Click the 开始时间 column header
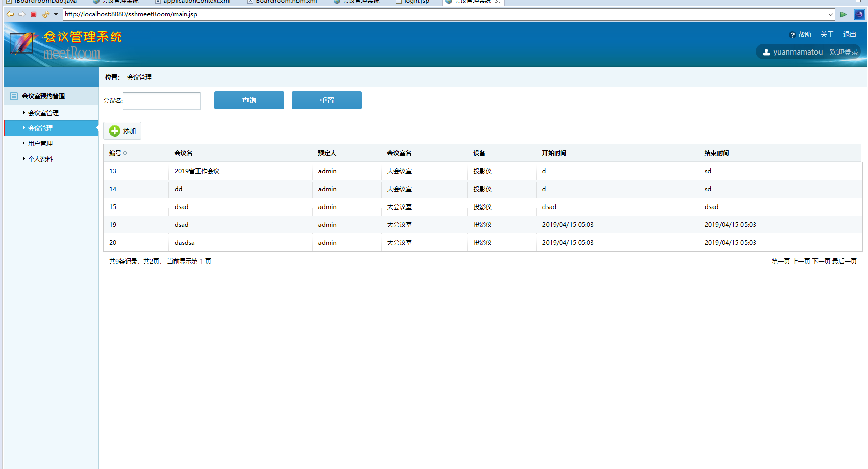Screen dimensions: 868x469 pyautogui.click(x=554, y=153)
